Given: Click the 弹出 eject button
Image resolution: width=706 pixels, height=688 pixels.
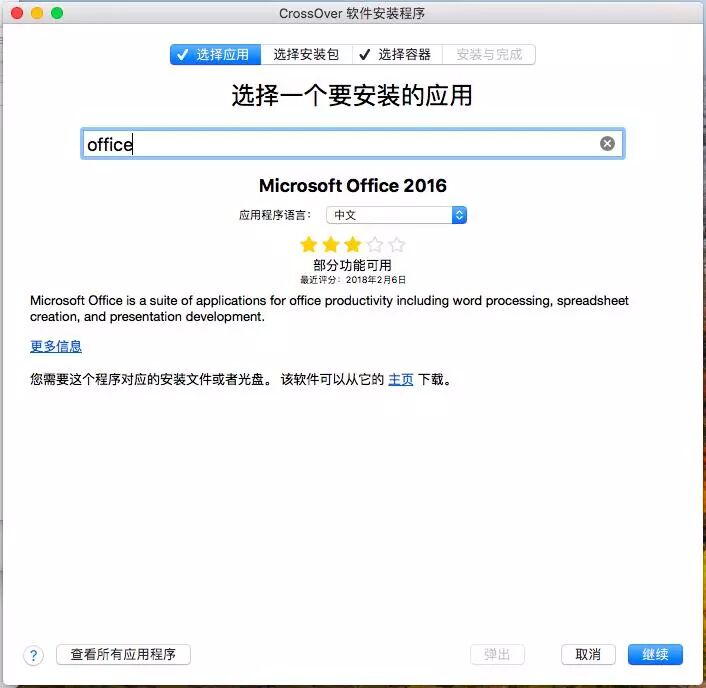Looking at the screenshot, I should [x=497, y=654].
